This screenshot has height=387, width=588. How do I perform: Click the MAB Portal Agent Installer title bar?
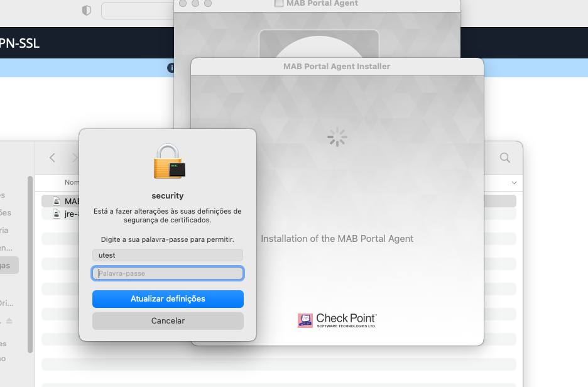click(337, 67)
